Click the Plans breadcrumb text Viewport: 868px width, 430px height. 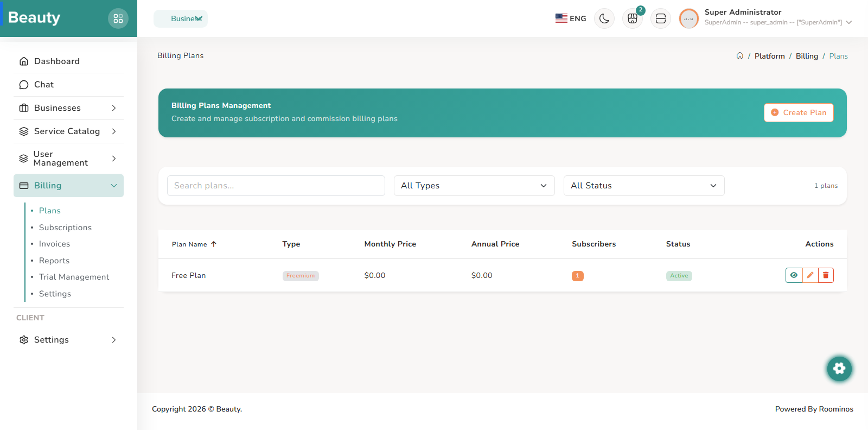click(838, 56)
